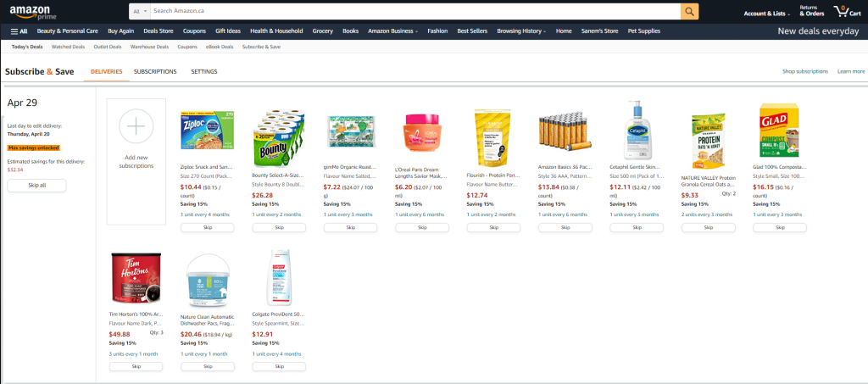
Task: Open the Ziploc snack bags product image
Action: click(x=207, y=130)
